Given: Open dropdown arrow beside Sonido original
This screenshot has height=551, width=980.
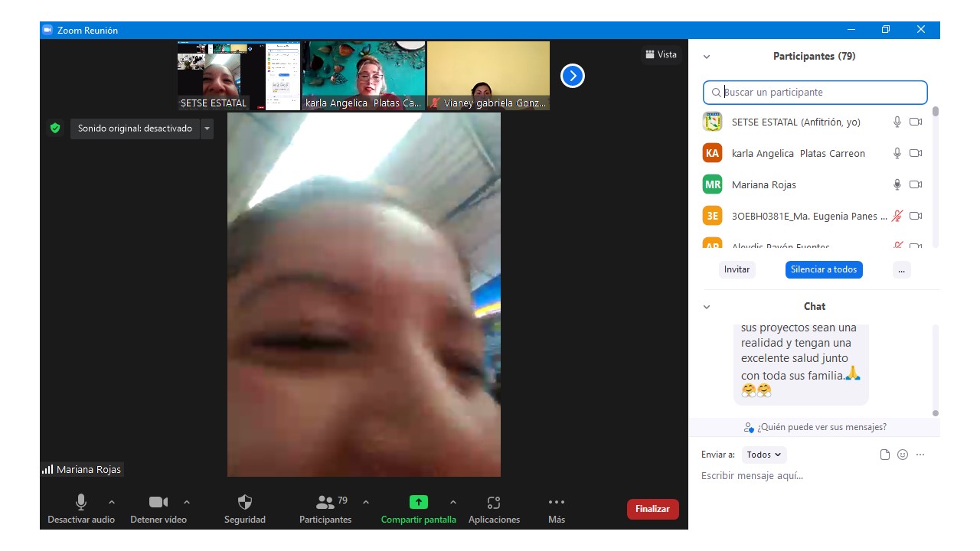Looking at the screenshot, I should coord(207,129).
